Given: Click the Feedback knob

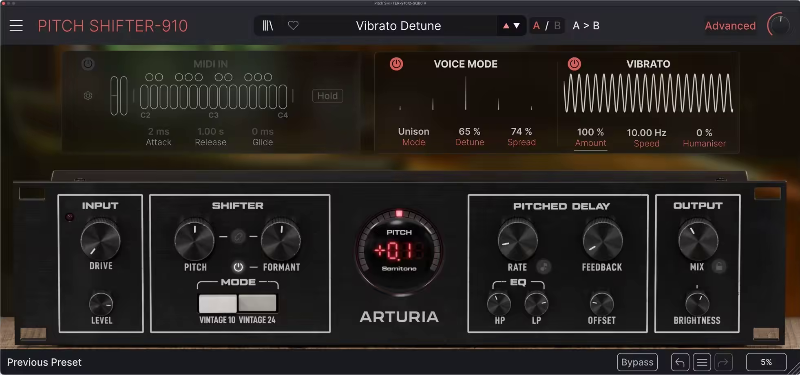Looking at the screenshot, I should tap(603, 240).
